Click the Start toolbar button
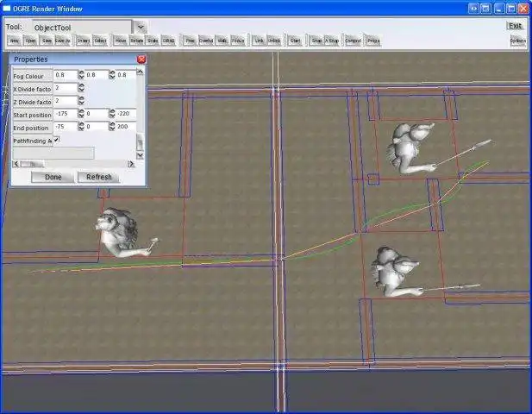 click(295, 41)
